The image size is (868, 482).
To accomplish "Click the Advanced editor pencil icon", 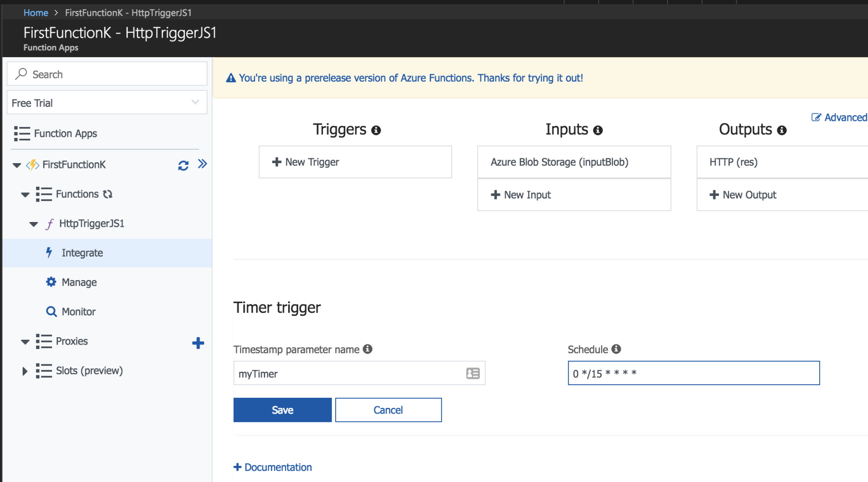I will click(816, 117).
